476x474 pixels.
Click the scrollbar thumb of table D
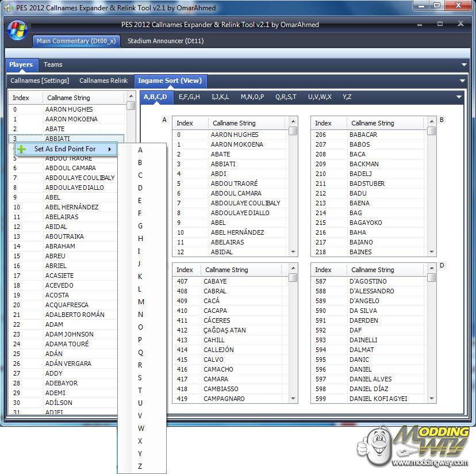[432, 278]
